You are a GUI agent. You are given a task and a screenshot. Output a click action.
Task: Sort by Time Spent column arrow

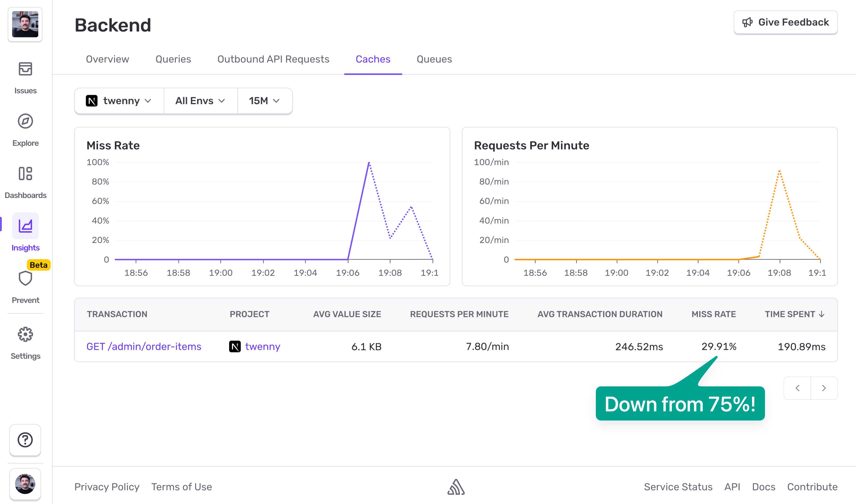(x=822, y=314)
